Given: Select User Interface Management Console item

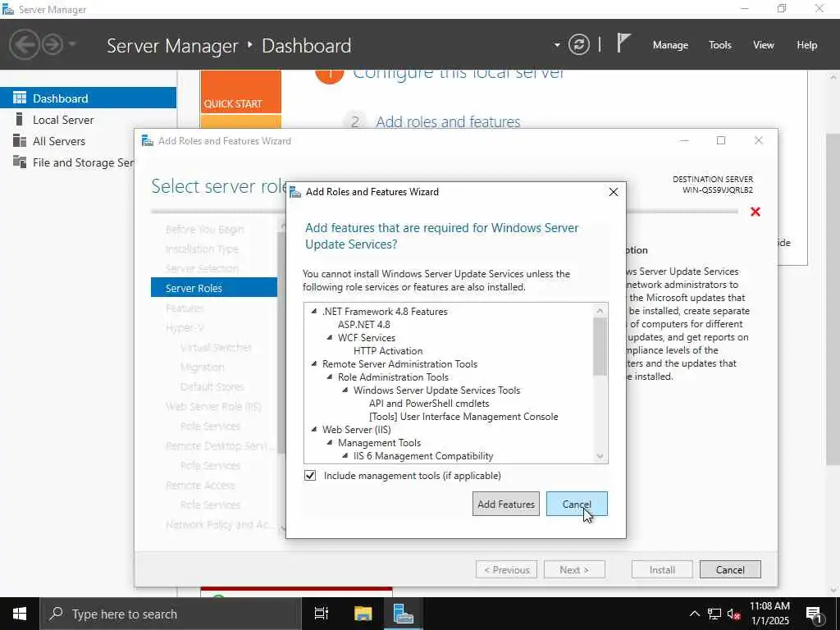Looking at the screenshot, I should (463, 416).
